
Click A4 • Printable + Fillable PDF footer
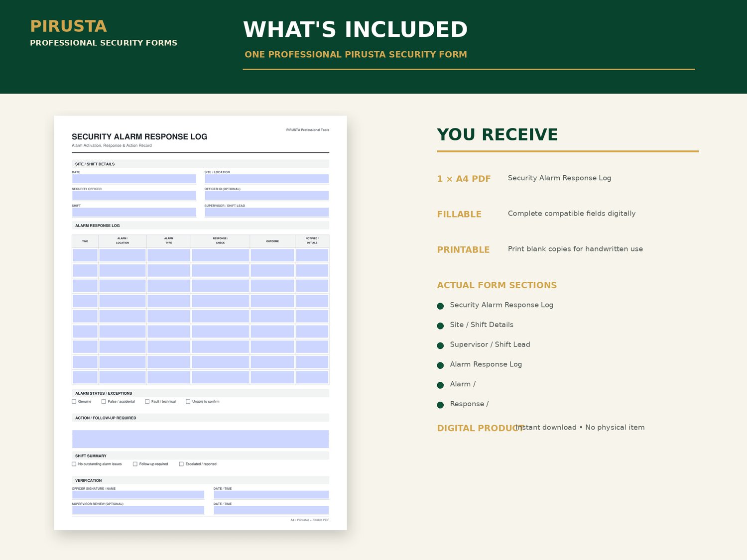point(310,520)
